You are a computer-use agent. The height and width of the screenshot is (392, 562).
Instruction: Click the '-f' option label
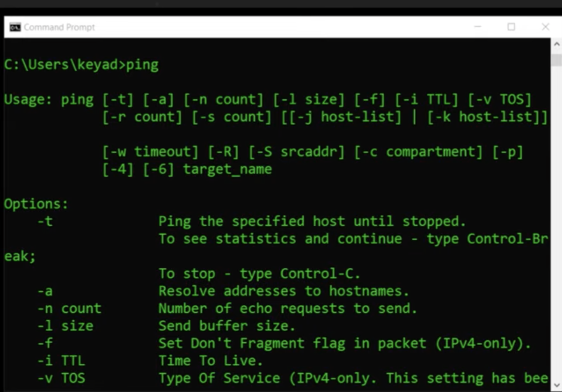click(x=45, y=343)
